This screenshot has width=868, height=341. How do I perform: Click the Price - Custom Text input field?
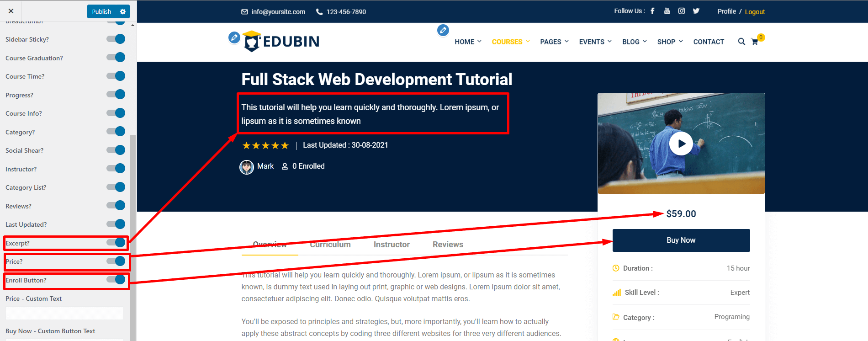click(64, 313)
